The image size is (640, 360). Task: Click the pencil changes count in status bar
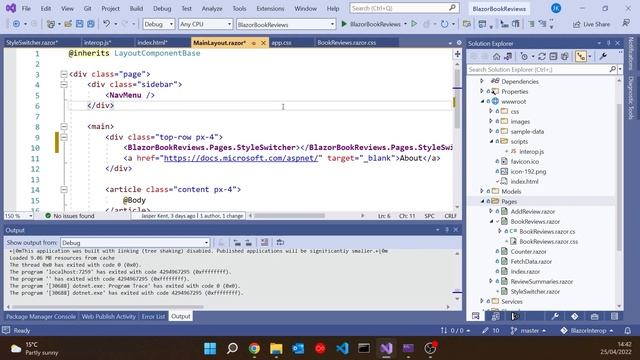(490, 331)
